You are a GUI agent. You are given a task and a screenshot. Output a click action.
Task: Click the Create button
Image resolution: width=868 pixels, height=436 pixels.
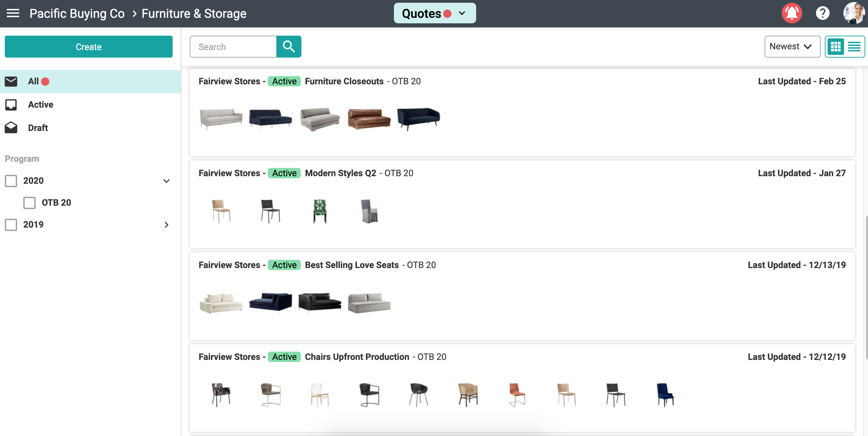(x=88, y=47)
